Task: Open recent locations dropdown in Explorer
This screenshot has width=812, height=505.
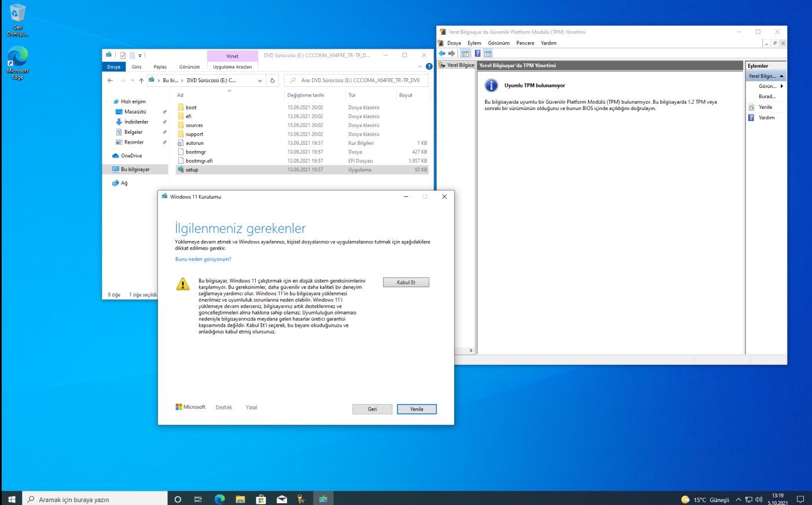Action: [133, 80]
